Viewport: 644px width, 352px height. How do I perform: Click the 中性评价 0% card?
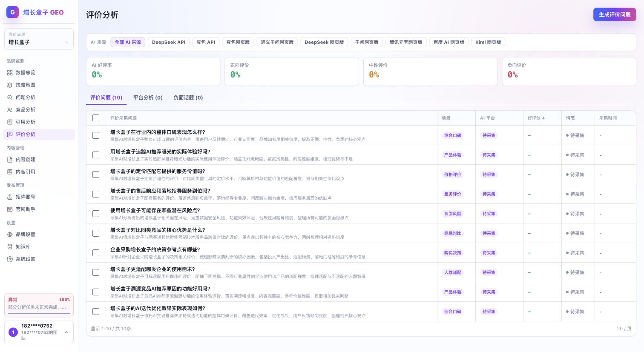tap(431, 72)
